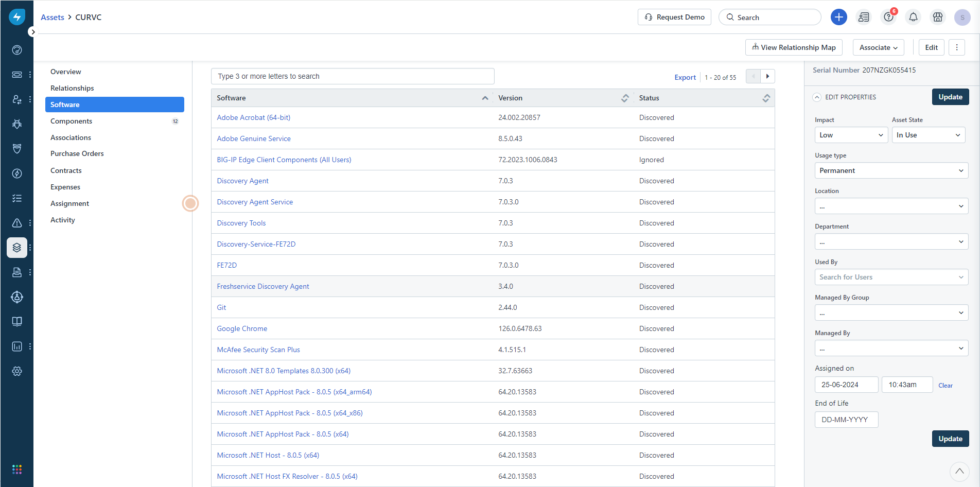This screenshot has width=980, height=487.
Task: Click the 10:43am time field
Action: coord(907,385)
